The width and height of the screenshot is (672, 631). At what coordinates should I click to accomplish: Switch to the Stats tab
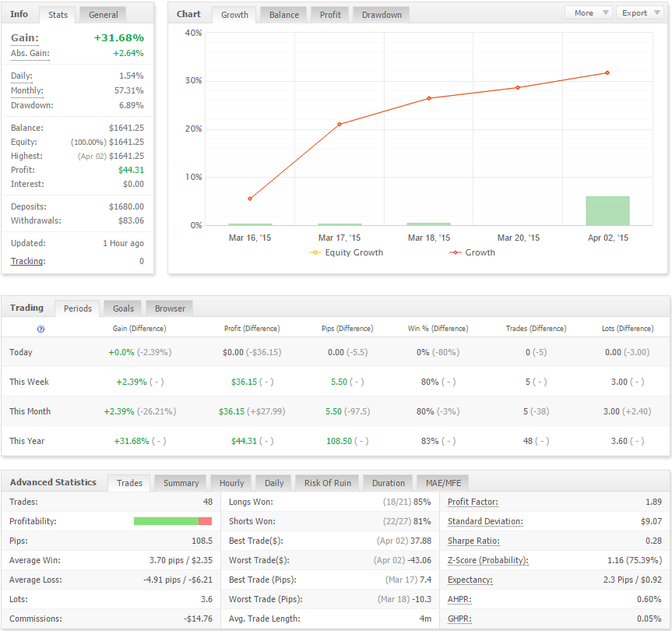58,15
